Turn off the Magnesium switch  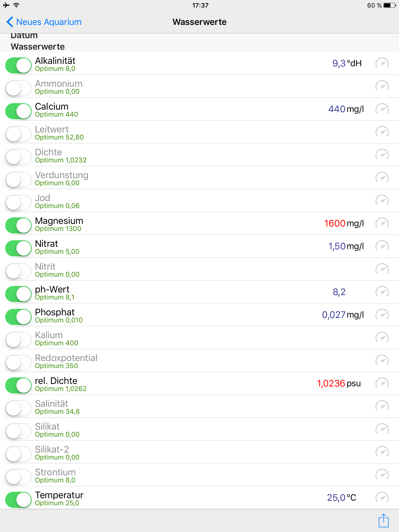point(18,225)
